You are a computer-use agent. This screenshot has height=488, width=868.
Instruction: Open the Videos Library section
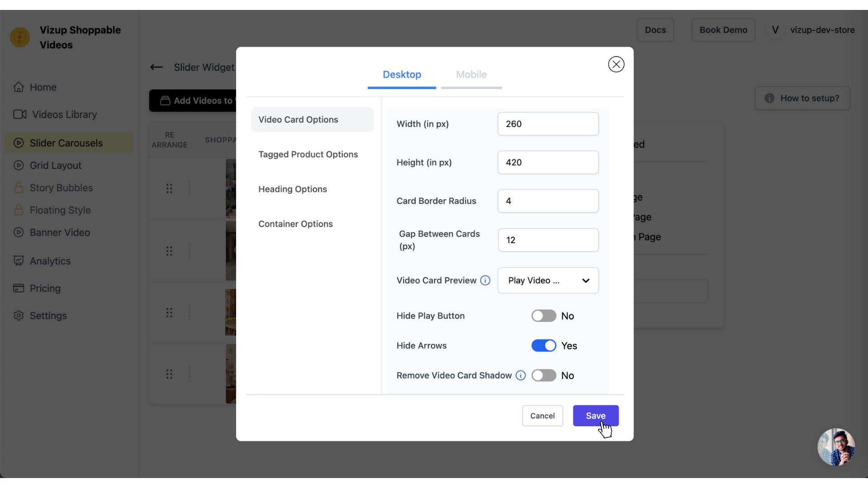[x=64, y=114]
